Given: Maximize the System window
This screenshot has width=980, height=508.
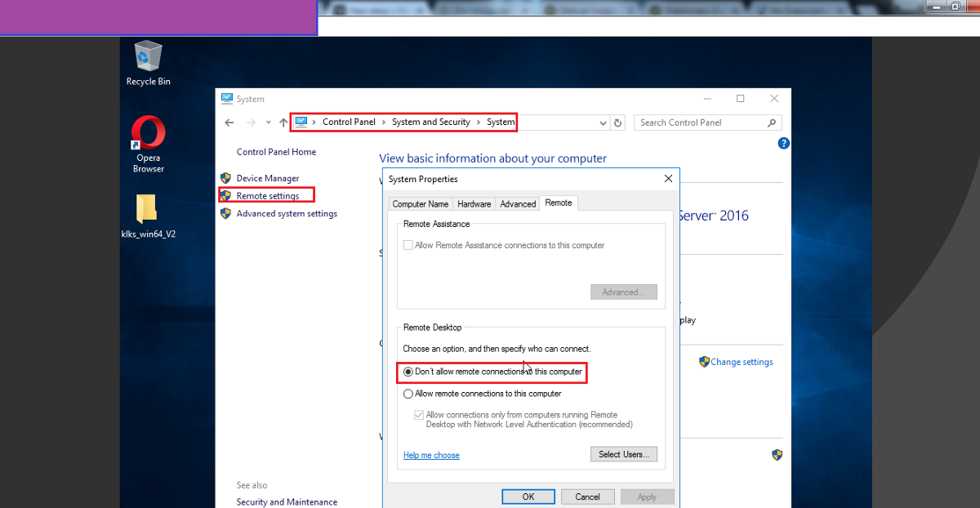Looking at the screenshot, I should (741, 99).
